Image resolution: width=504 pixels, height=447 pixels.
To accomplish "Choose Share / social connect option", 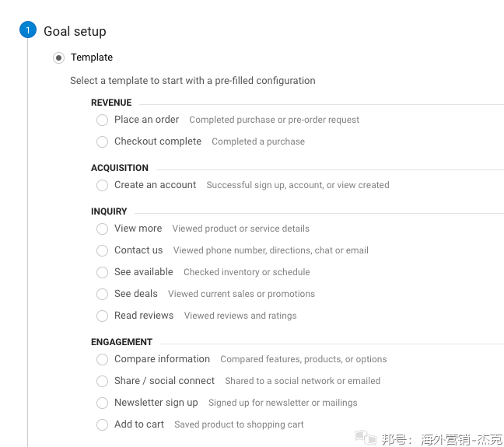I will click(102, 382).
